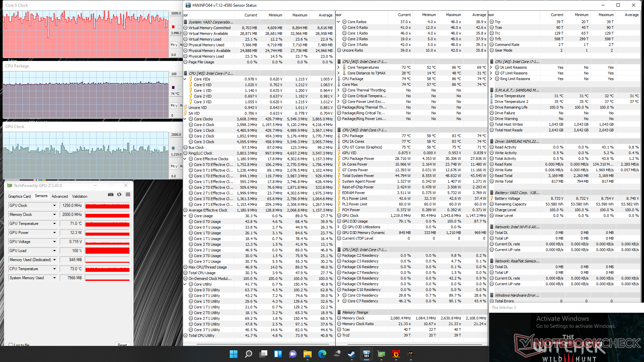Image resolution: width=644 pixels, height=362 pixels.
Task: Open File Explorer from the taskbar
Action: pyautogui.click(x=308, y=354)
